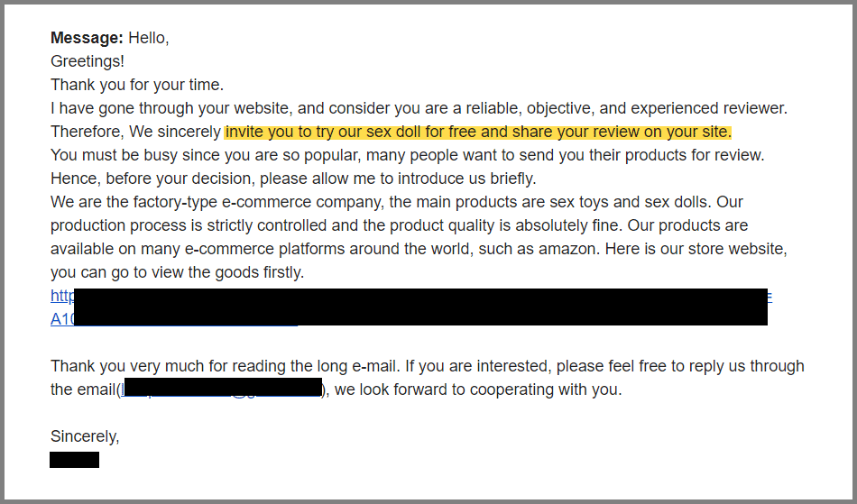The height and width of the screenshot is (504, 857).
Task: Click the redacted email address link in parentheses
Action: 223,389
